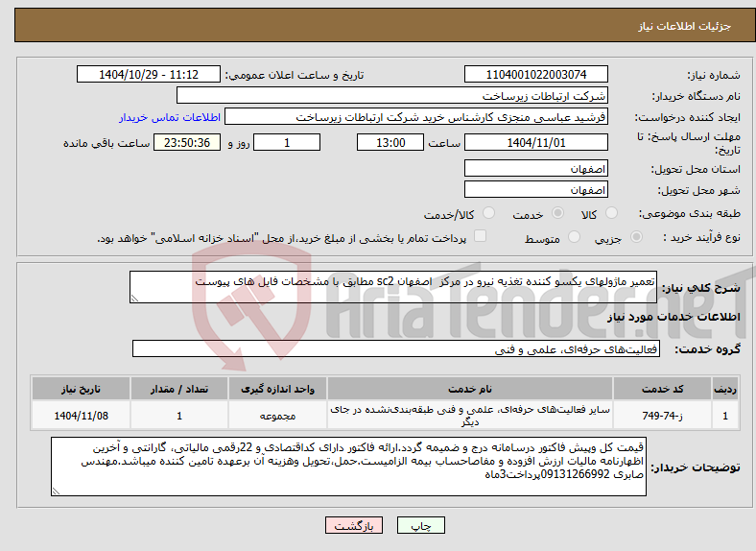The height and width of the screenshot is (551, 756).
Task: Click the buyer organization name field
Action: 392,96
